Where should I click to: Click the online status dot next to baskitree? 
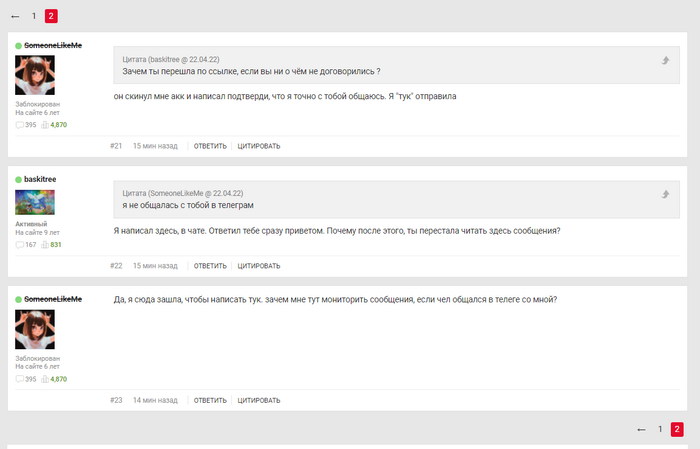click(x=18, y=180)
